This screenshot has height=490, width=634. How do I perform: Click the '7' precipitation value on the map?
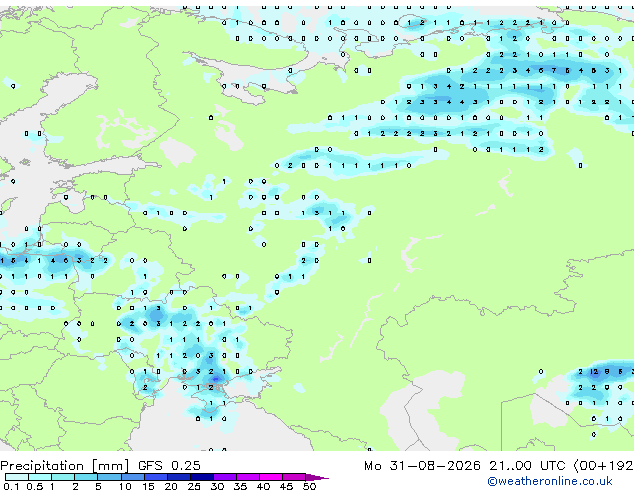[554, 70]
